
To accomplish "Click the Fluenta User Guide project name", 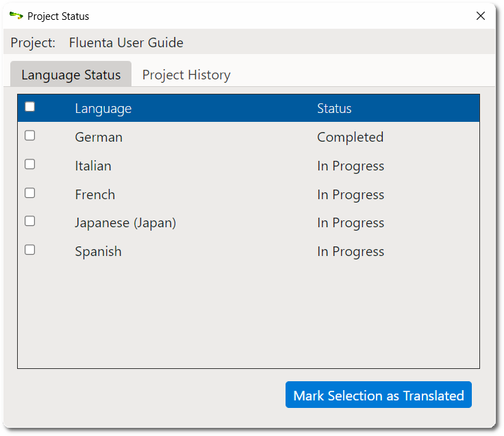I will coord(126,42).
